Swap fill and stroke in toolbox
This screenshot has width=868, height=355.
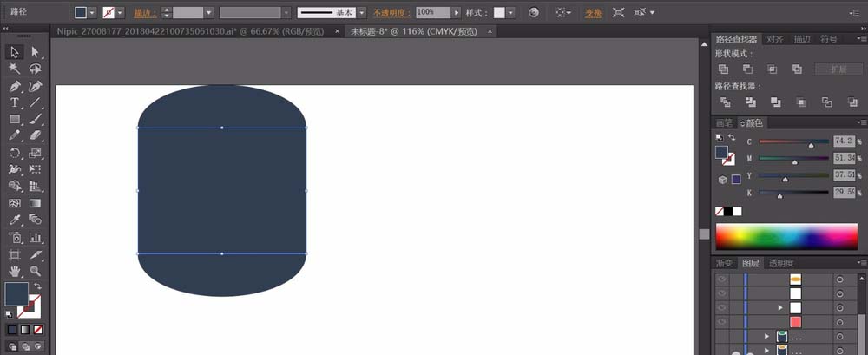(x=37, y=286)
